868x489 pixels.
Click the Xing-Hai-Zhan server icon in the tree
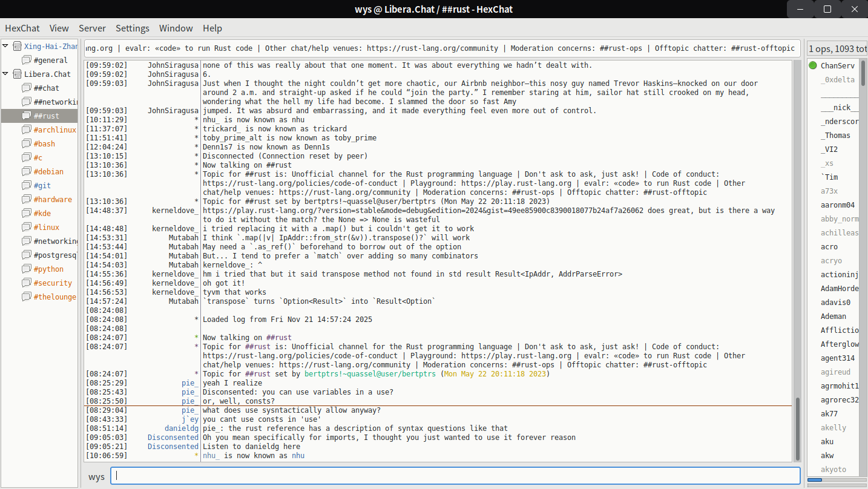[x=17, y=46]
